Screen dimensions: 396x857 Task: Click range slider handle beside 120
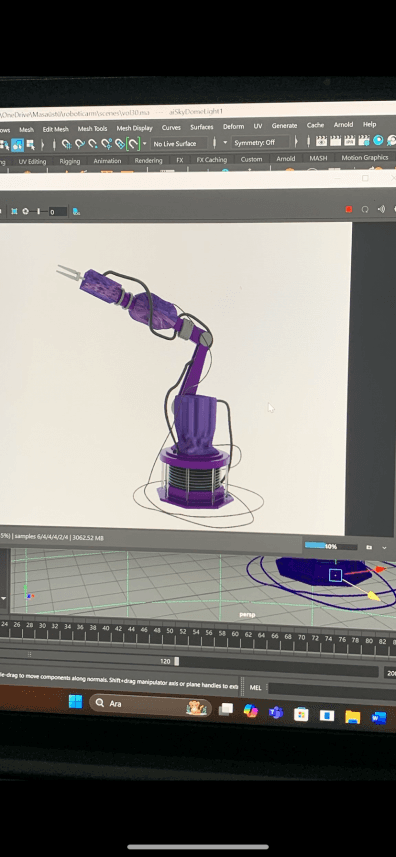[176, 661]
